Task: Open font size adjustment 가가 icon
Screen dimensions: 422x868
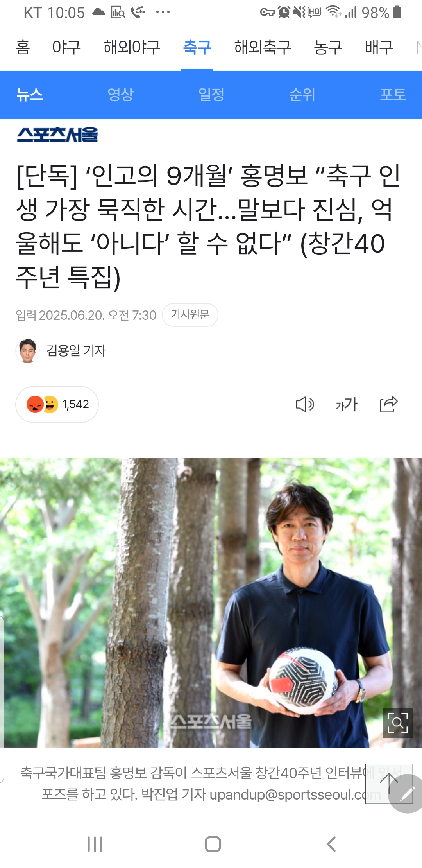Action: 347,404
